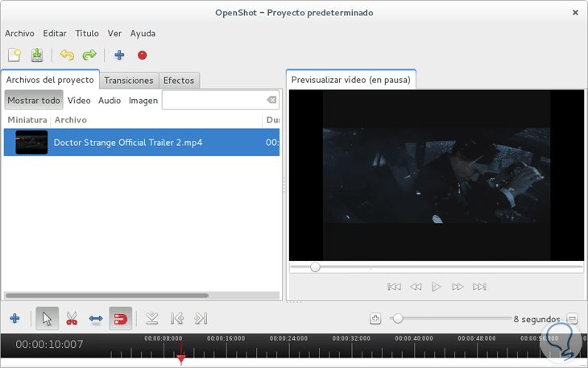
Task: Add a track with the timeline plus icon
Action: [x=15, y=319]
